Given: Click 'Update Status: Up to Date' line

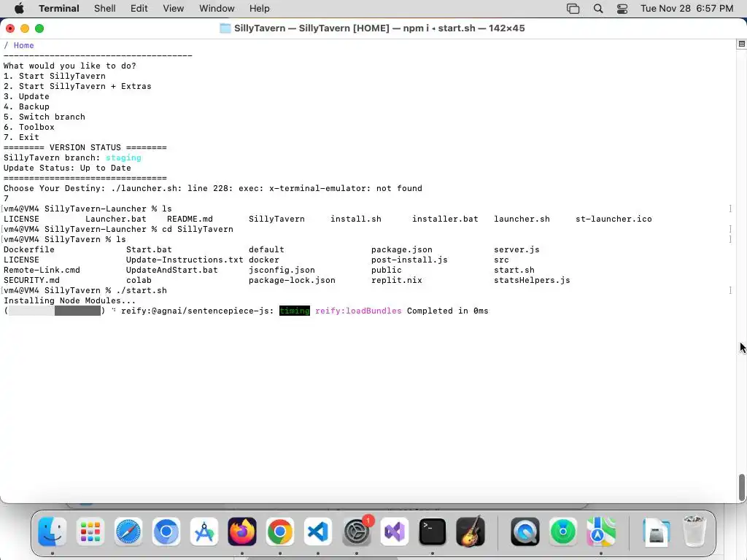Looking at the screenshot, I should 67,168.
